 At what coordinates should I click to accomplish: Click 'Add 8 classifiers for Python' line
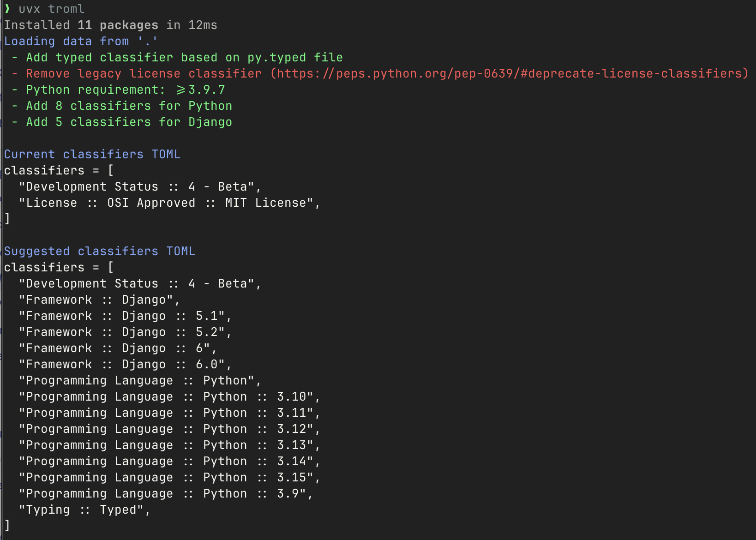129,106
